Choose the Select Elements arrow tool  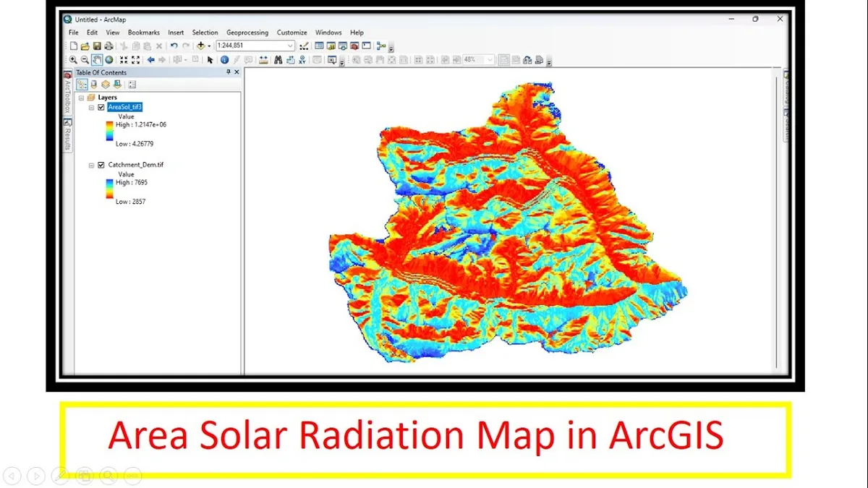coord(210,59)
